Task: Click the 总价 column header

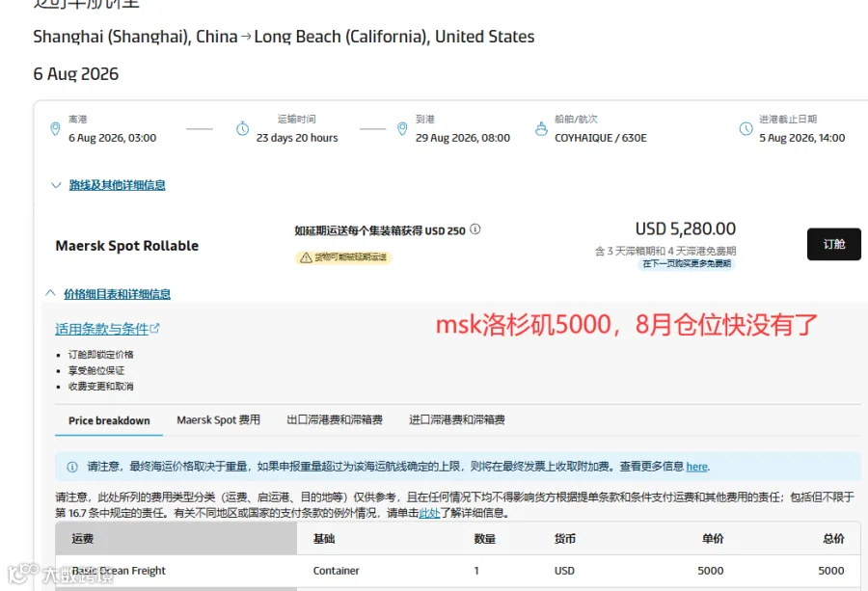Action: pyautogui.click(x=833, y=539)
